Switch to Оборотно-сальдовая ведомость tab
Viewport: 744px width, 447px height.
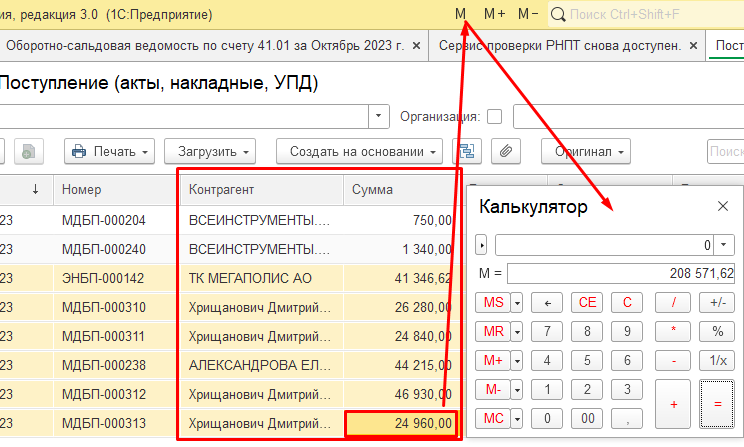point(205,46)
